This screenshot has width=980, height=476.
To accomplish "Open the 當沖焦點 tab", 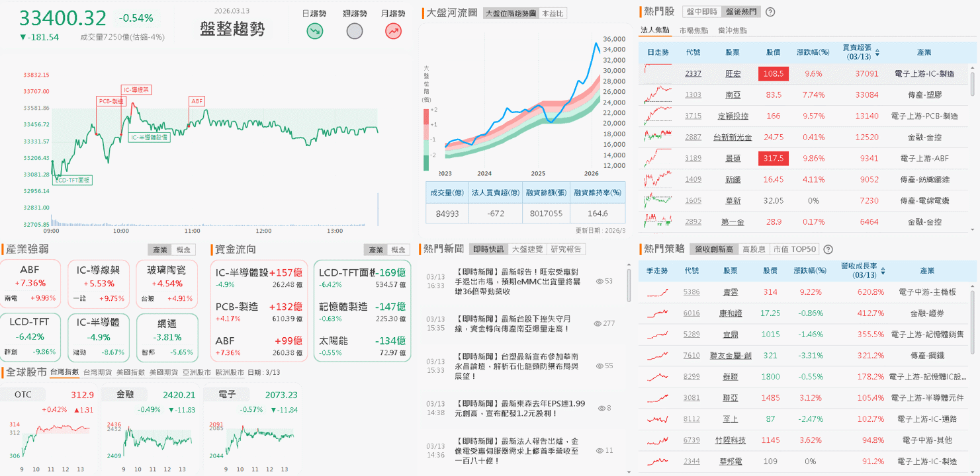I will pos(733,30).
